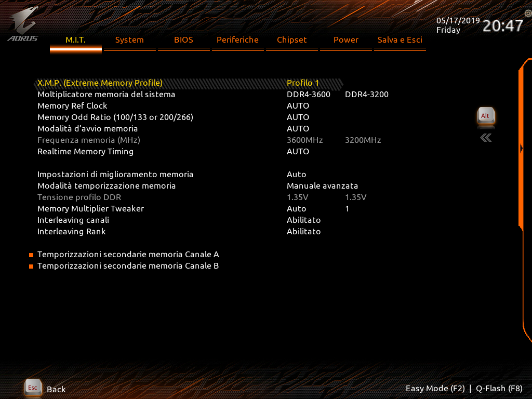Screen dimensions: 532x399
Task: Select Memory Odd Ratio setting
Action: point(115,117)
